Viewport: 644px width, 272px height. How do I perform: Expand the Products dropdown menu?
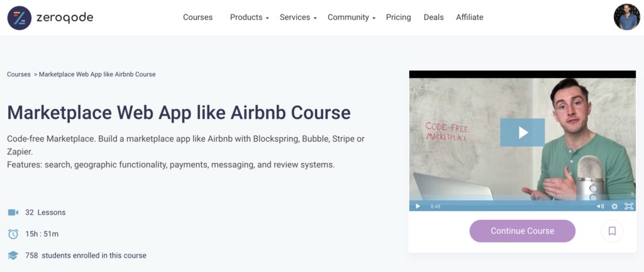tap(249, 17)
